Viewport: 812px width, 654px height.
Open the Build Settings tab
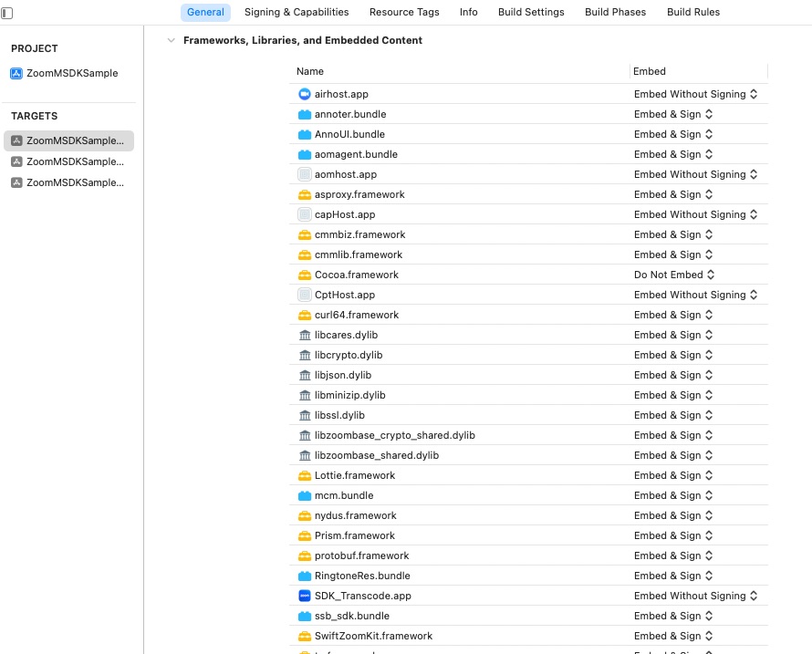point(531,13)
